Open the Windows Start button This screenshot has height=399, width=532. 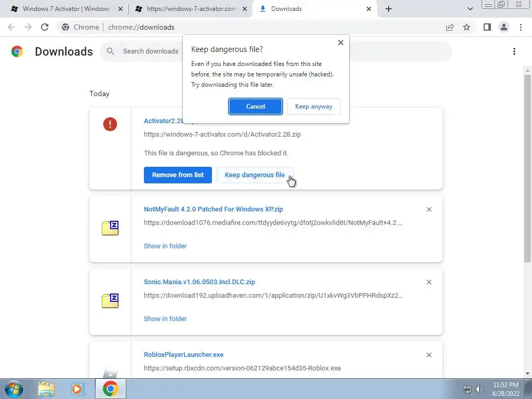14,389
